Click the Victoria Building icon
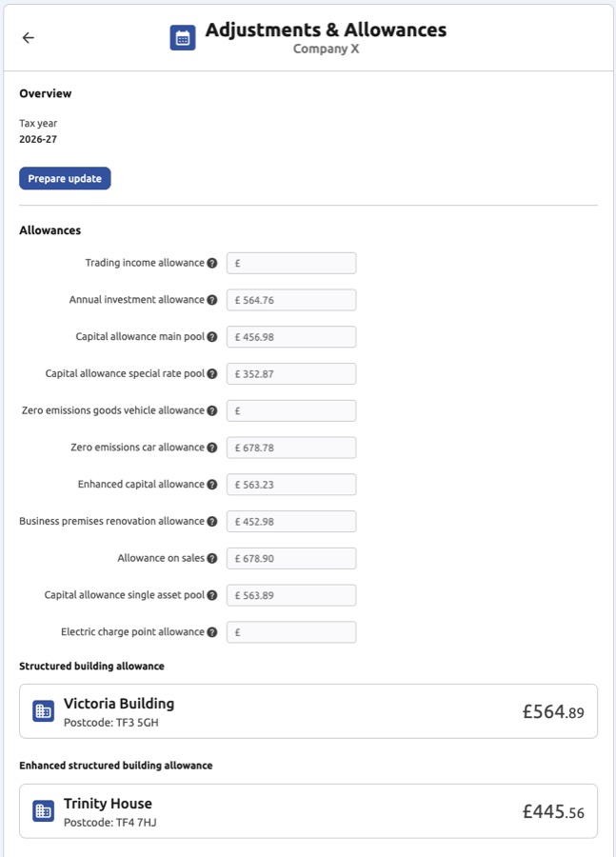This screenshot has height=857, width=616. coord(40,710)
